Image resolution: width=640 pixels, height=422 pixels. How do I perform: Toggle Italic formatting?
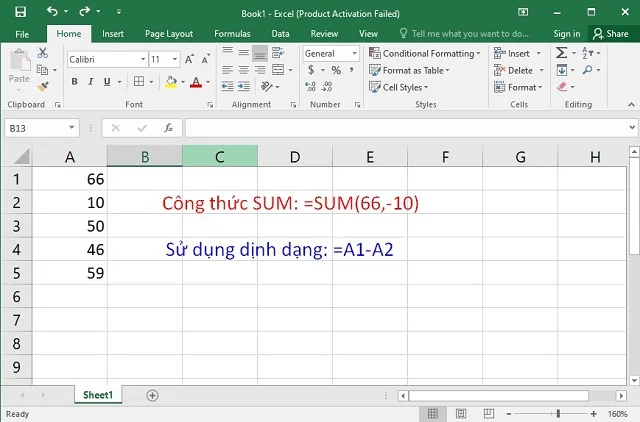pyautogui.click(x=91, y=82)
